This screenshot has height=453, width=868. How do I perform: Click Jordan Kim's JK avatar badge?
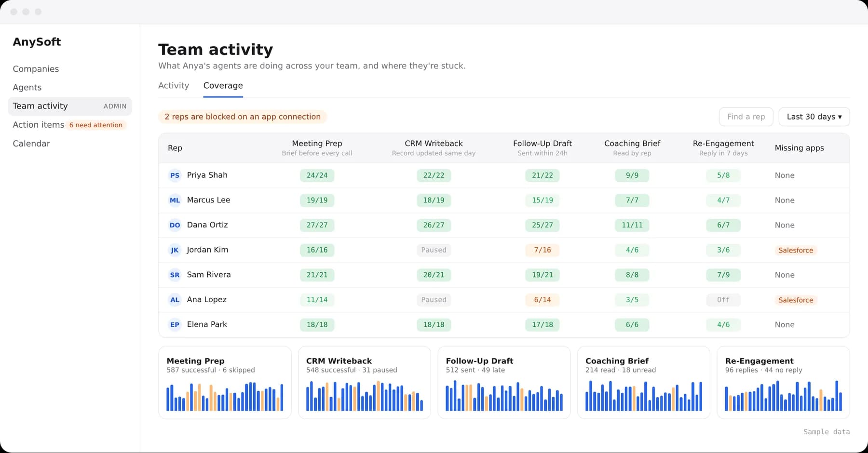(x=175, y=250)
